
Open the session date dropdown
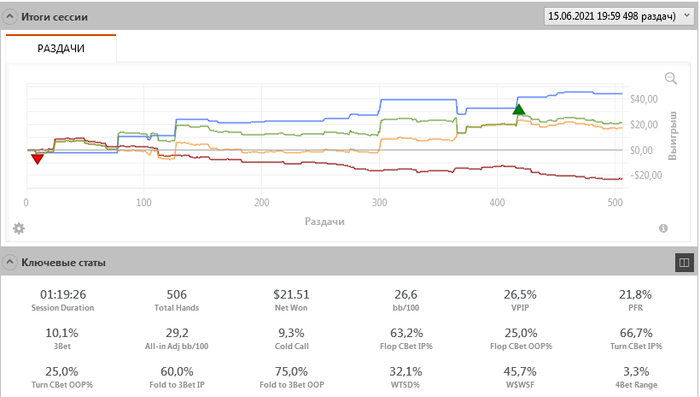click(618, 17)
